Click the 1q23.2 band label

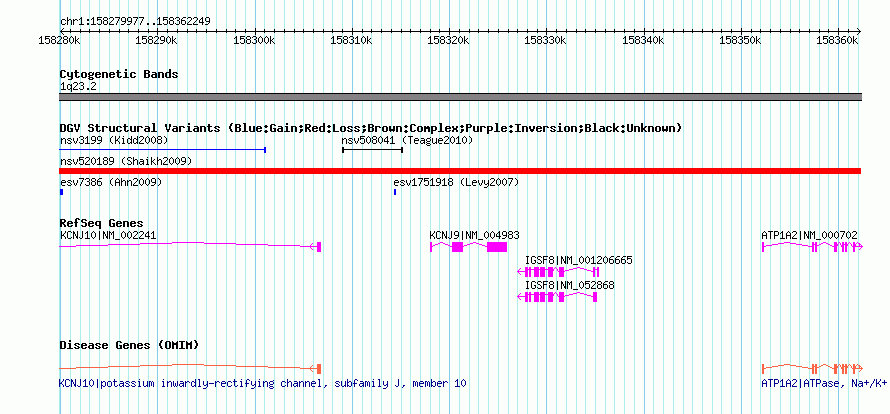pos(78,86)
